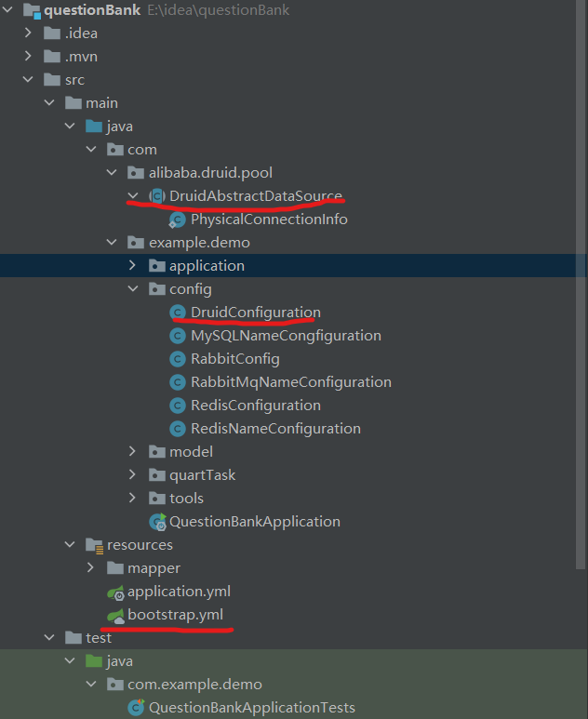This screenshot has width=588, height=719.
Task: Click the QuestionBankApplication Spring Boot icon
Action: click(158, 522)
